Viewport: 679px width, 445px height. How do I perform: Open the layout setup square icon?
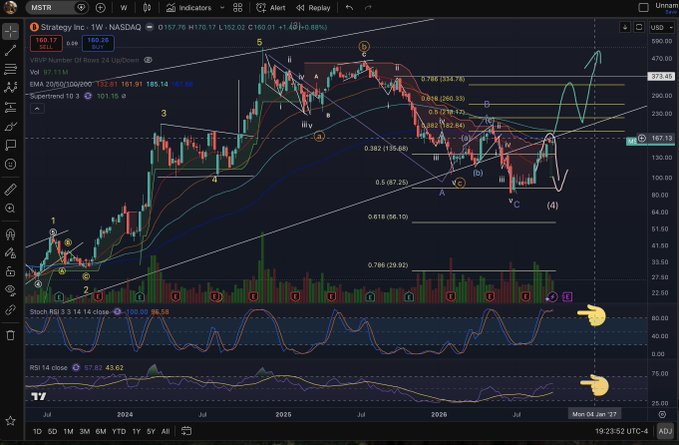coord(643,7)
